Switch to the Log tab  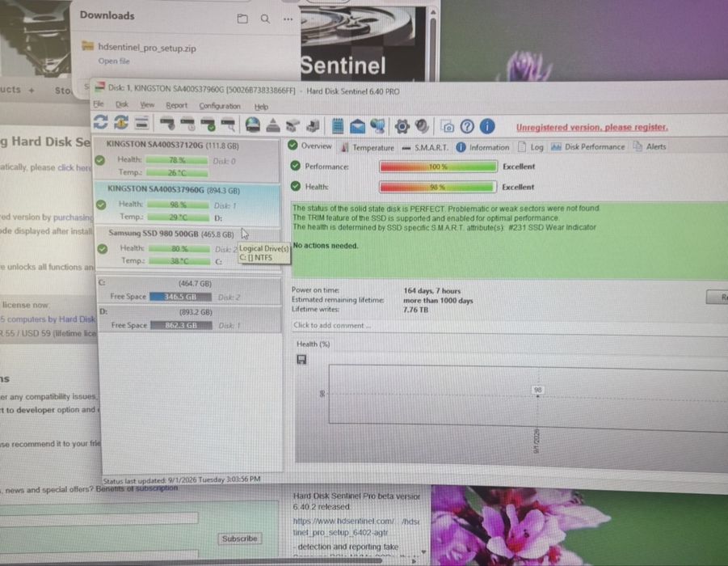pyautogui.click(x=531, y=147)
